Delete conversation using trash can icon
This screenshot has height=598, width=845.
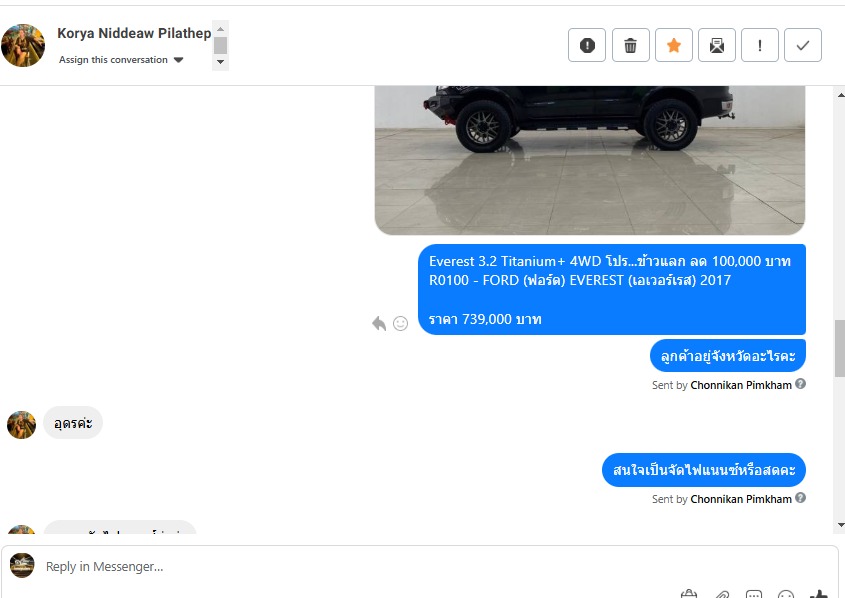coord(631,45)
